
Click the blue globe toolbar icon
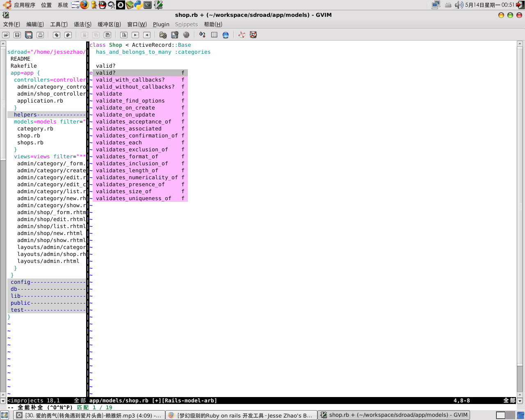[226, 35]
